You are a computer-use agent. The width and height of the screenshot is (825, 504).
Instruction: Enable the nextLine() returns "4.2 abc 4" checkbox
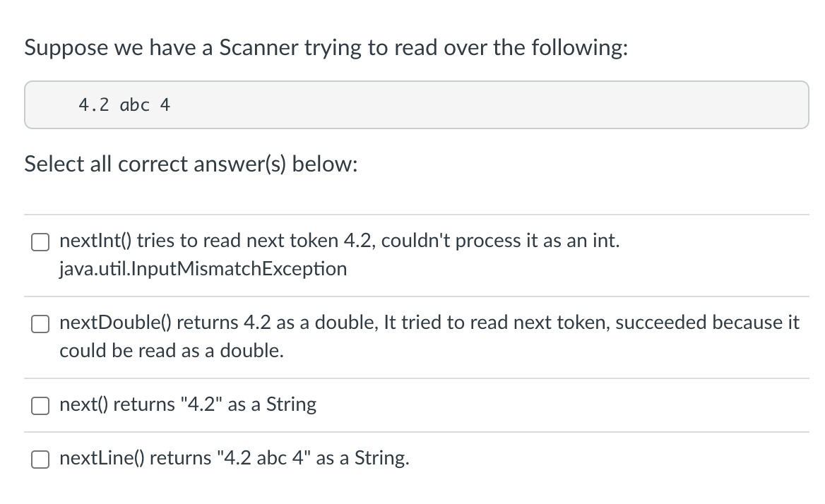coord(40,460)
